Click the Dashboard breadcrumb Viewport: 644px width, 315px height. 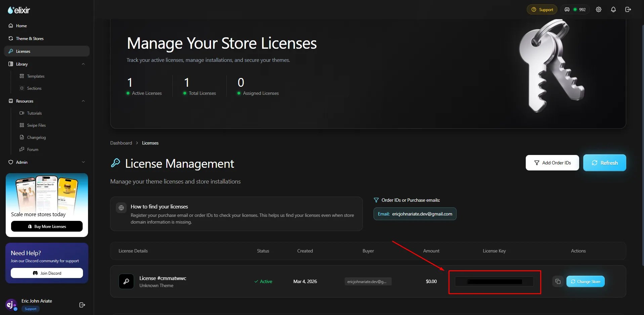[x=121, y=143]
